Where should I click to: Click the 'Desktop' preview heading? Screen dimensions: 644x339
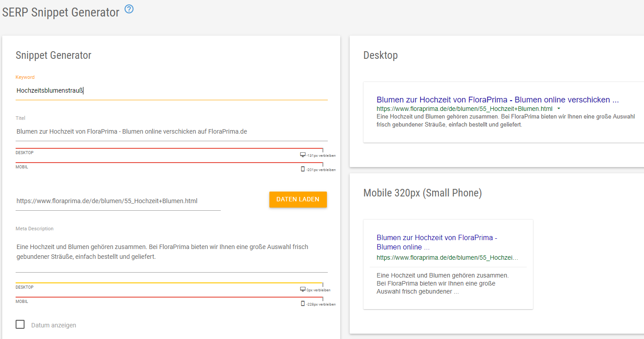click(x=380, y=55)
